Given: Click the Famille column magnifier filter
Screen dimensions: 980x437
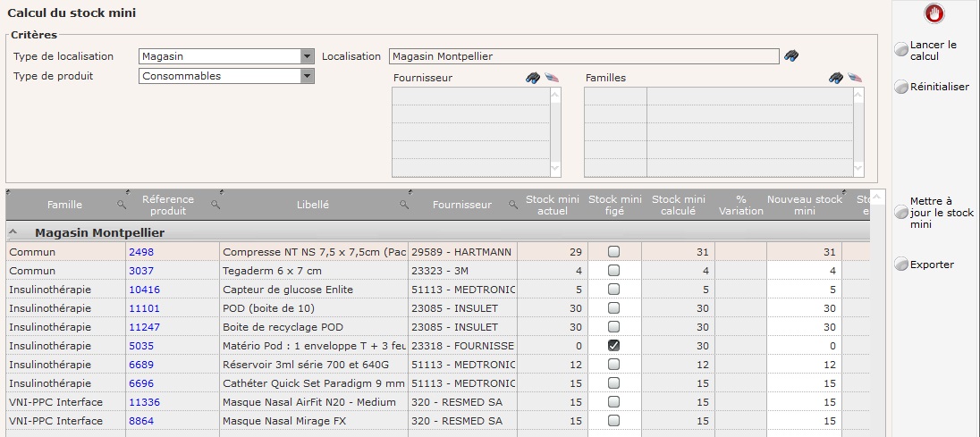Looking at the screenshot, I should pyautogui.click(x=122, y=205).
